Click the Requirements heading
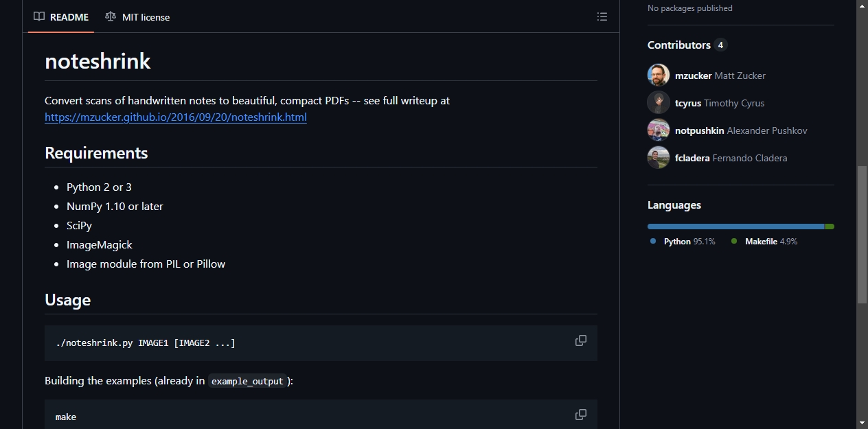The image size is (868, 429). point(96,152)
